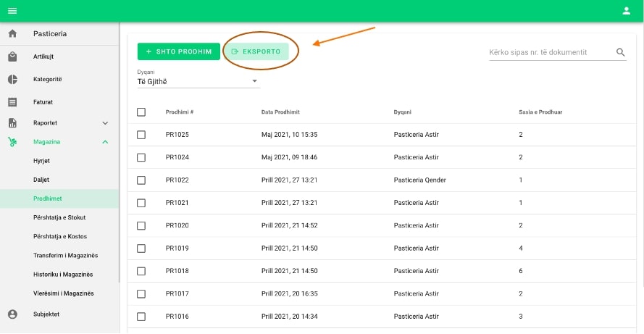The image size is (644, 334).
Task: Click the Kategoritë pie chart icon
Action: coord(12,79)
